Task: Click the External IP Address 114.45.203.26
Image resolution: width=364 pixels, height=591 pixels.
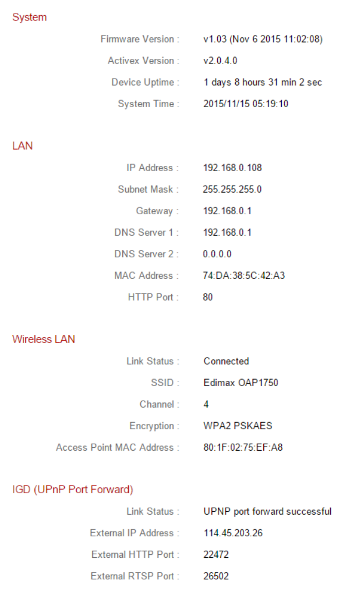Action: pos(232,533)
